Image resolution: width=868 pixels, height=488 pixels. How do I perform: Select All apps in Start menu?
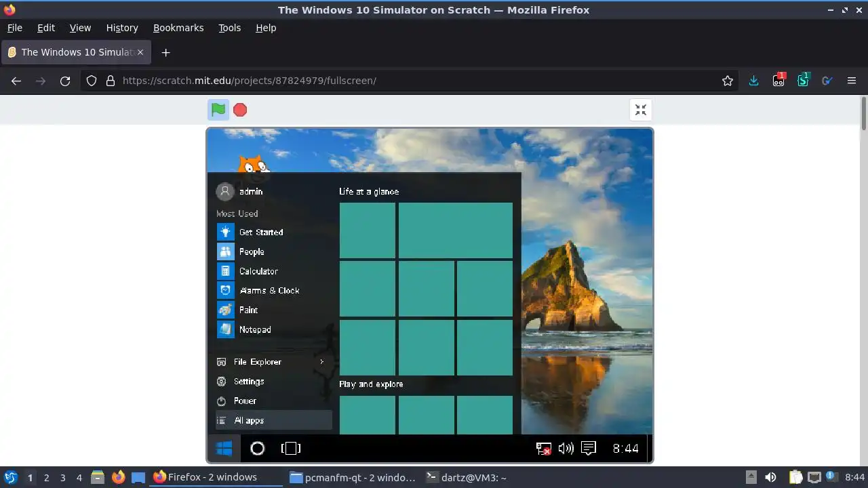point(274,420)
